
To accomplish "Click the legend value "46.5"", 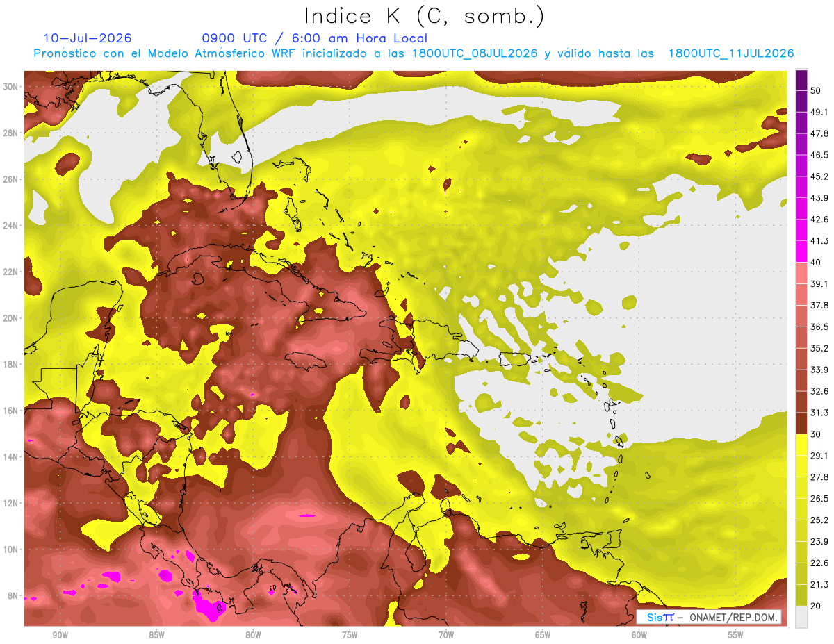I will tap(819, 155).
